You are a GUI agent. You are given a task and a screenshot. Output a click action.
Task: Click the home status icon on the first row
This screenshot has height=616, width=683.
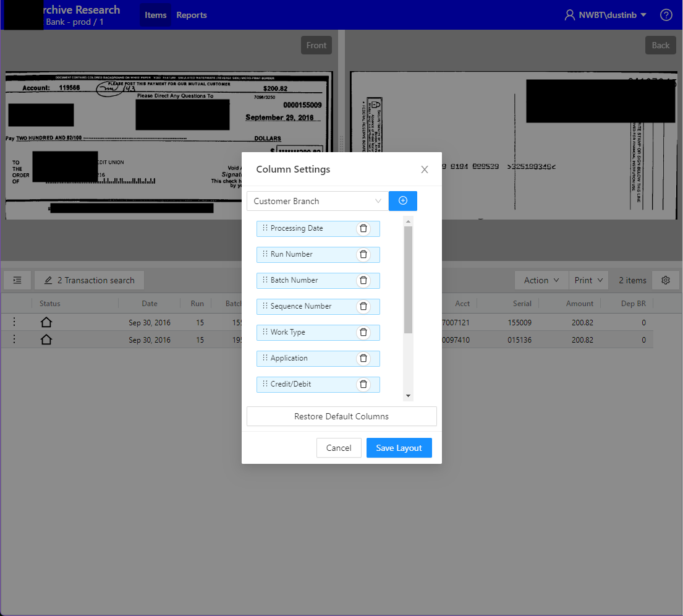pos(46,322)
